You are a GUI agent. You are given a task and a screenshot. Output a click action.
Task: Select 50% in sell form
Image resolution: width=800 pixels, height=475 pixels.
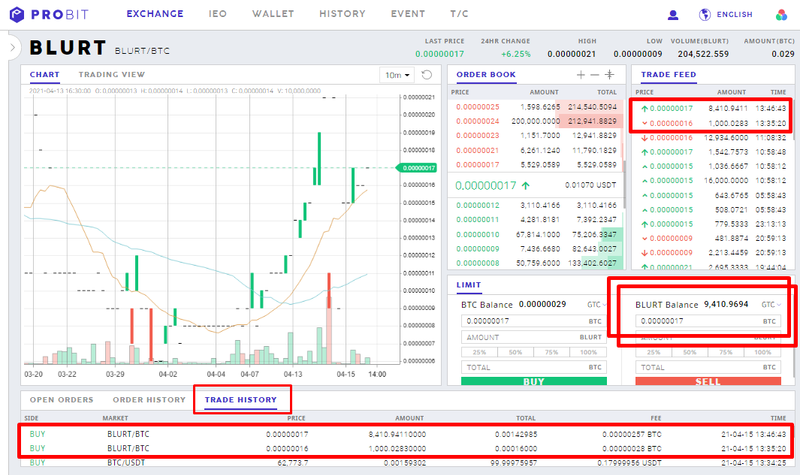tap(690, 352)
